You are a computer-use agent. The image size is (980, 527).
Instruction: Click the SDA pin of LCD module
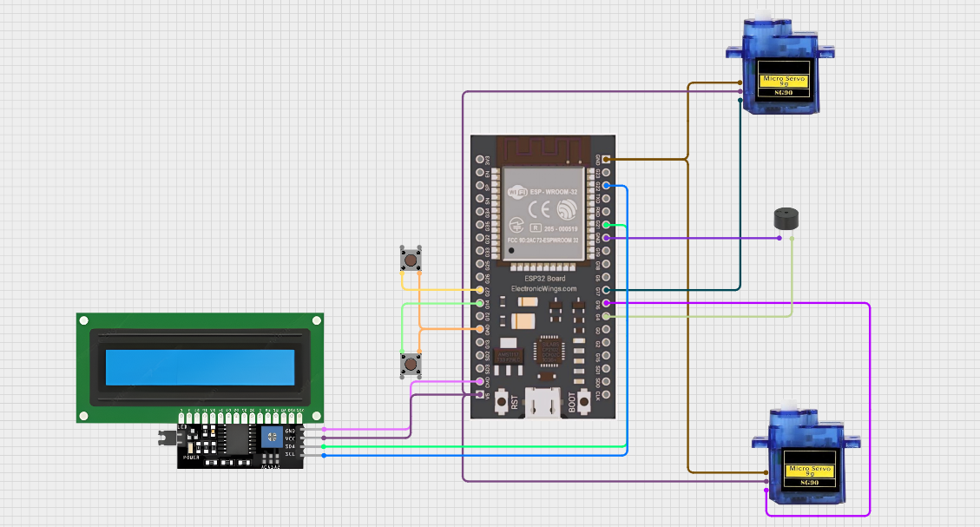click(x=302, y=446)
